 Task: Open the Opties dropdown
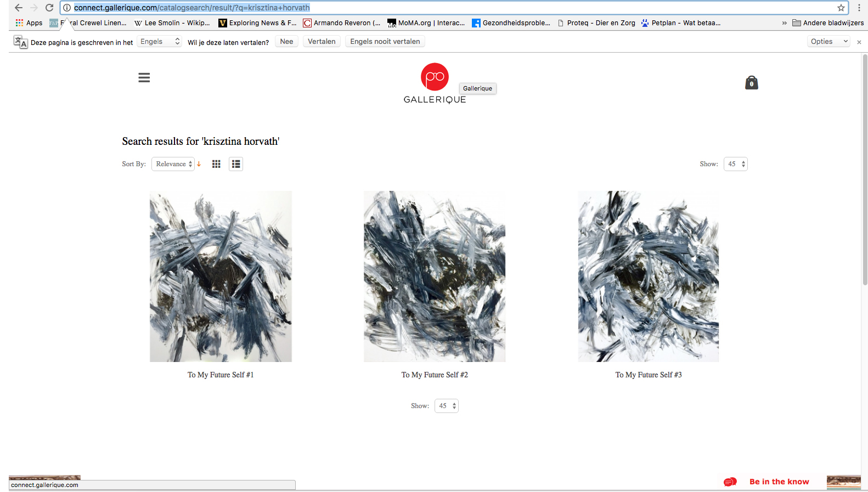click(x=828, y=42)
